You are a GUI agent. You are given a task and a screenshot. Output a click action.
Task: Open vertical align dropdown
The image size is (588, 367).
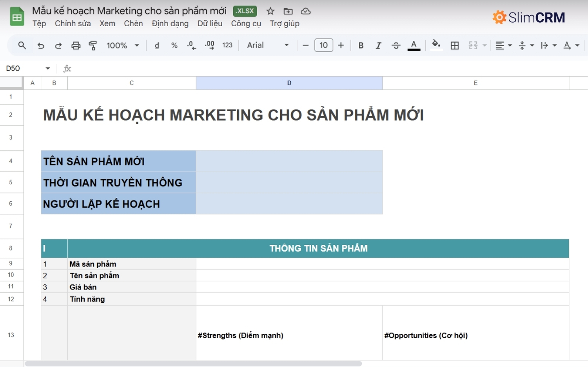tap(526, 45)
